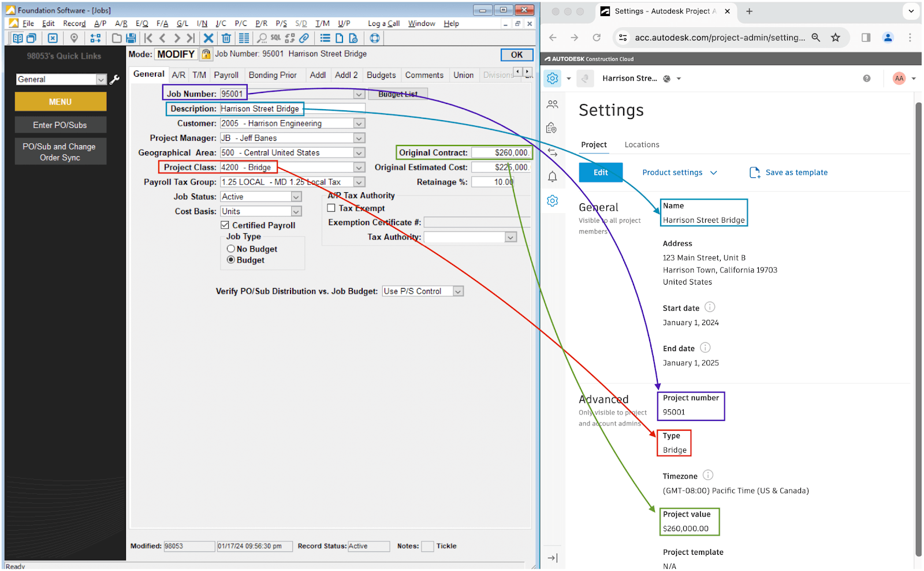Go to the first record arrow

click(x=148, y=38)
